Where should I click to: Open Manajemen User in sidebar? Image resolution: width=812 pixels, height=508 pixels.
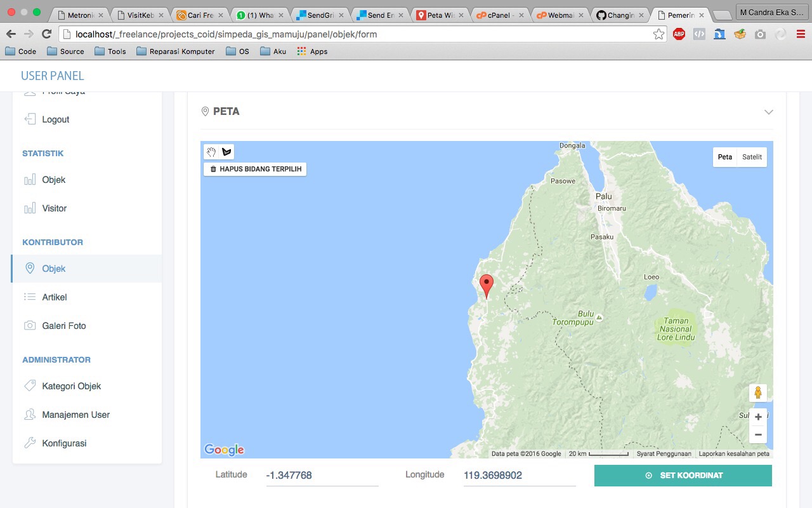[x=75, y=415]
